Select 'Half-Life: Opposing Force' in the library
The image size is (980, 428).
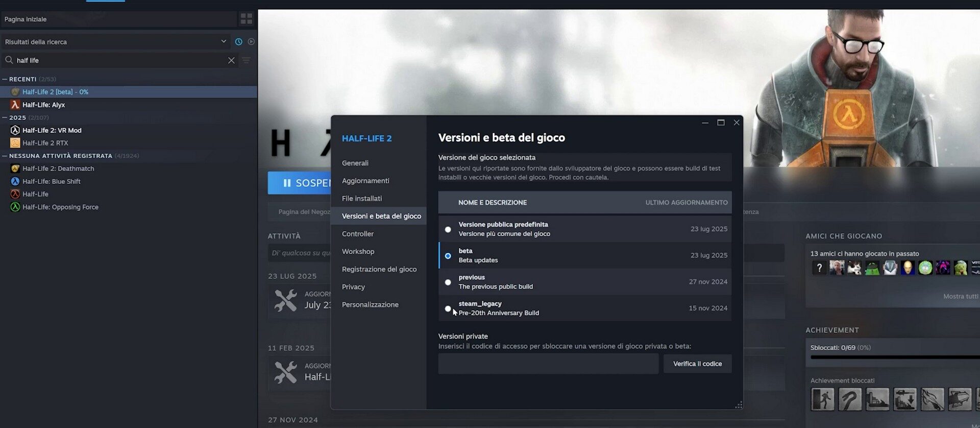60,207
